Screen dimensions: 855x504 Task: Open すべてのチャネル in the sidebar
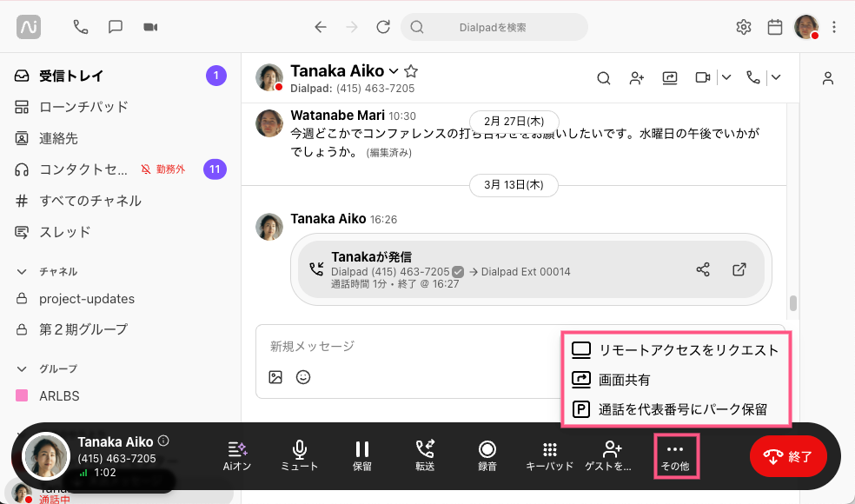click(120, 201)
